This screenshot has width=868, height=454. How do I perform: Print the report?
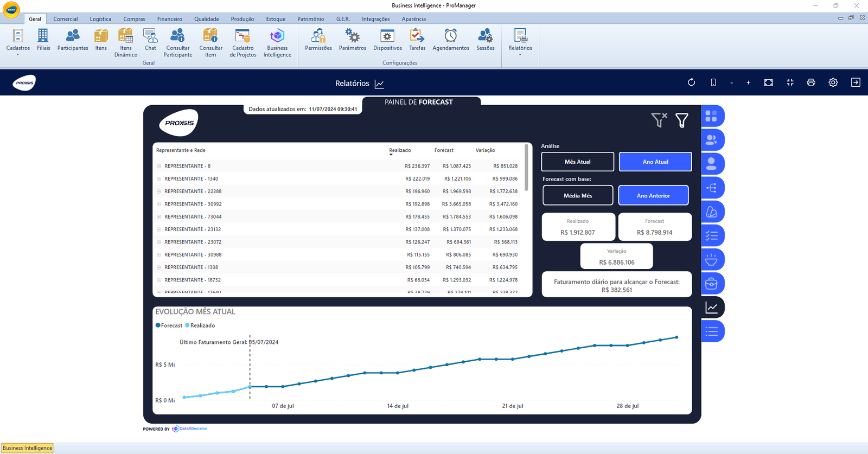[x=811, y=82]
